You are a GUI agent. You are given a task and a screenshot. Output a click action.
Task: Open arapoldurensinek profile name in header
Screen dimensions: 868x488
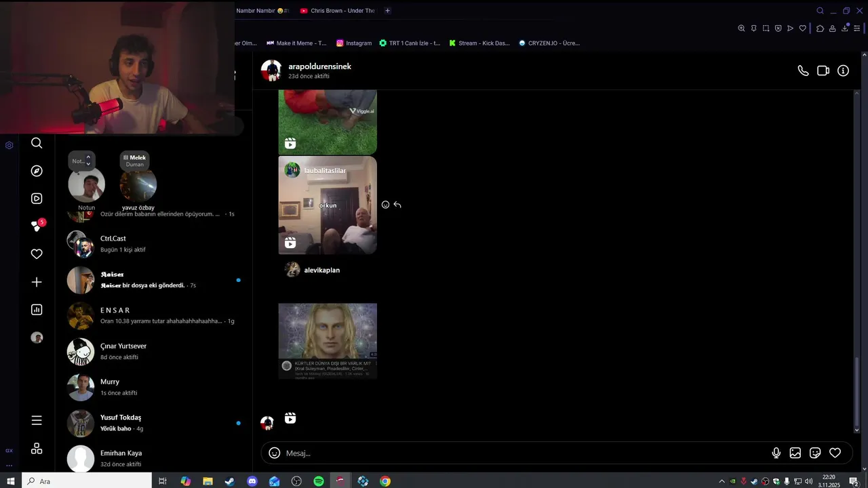[319, 66]
